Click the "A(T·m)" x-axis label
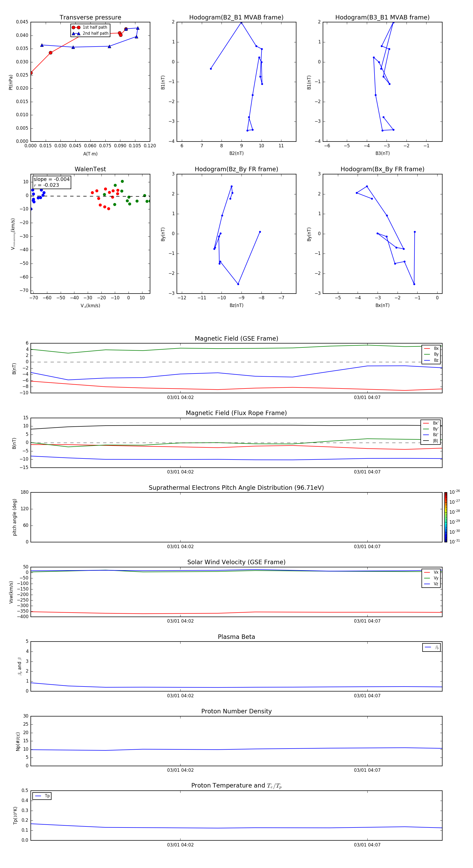The width and height of the screenshot is (473, 868). pyautogui.click(x=90, y=154)
